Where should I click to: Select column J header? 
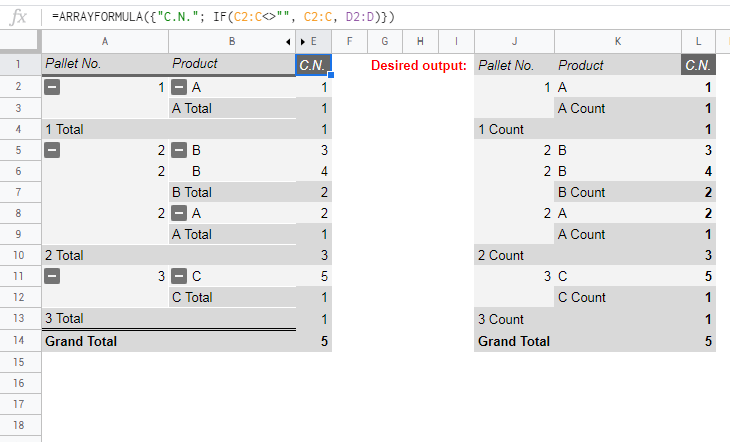(514, 41)
